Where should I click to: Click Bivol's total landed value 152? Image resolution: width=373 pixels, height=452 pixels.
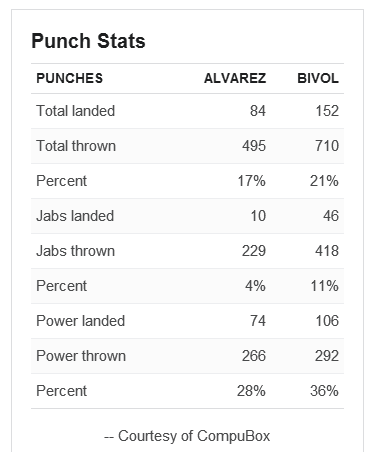pos(327,111)
